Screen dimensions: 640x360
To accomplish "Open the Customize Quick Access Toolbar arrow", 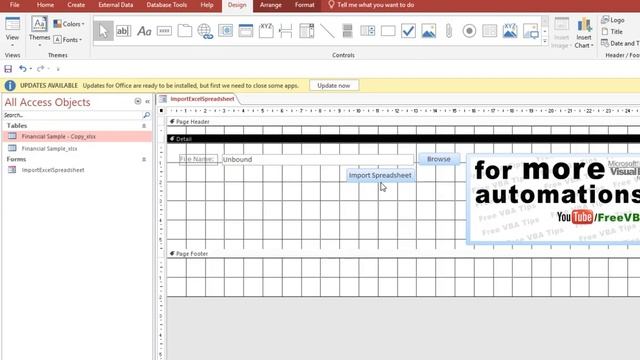I will pos(58,69).
